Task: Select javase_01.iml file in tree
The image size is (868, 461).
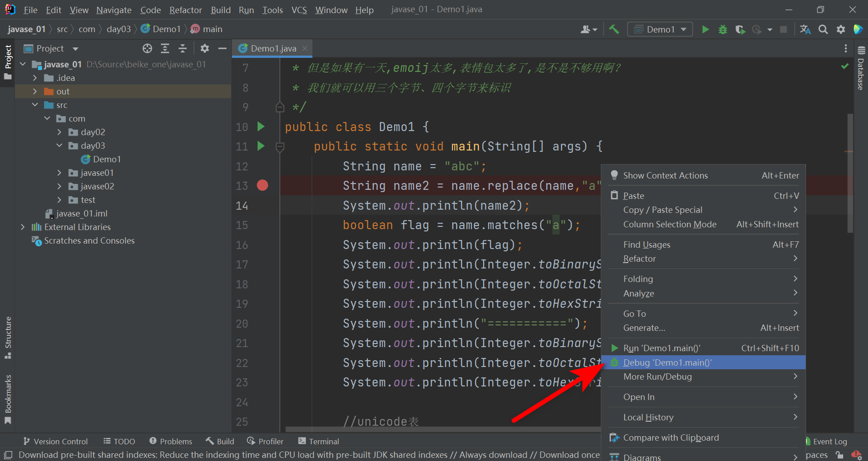Action: [76, 213]
